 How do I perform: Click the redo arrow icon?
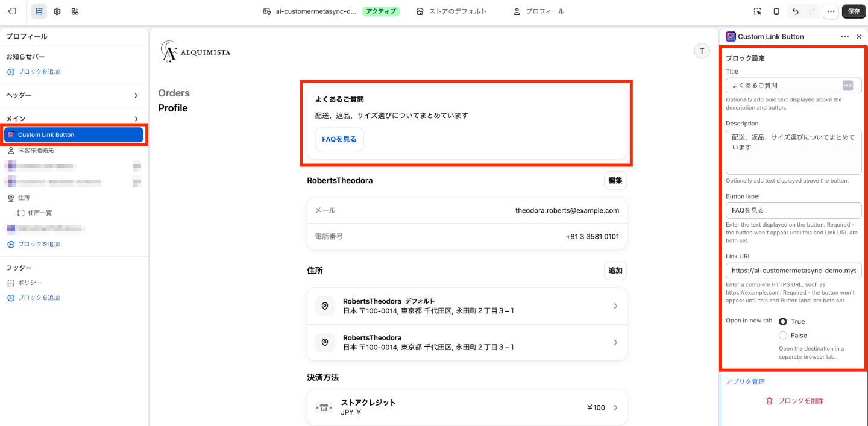tap(813, 11)
